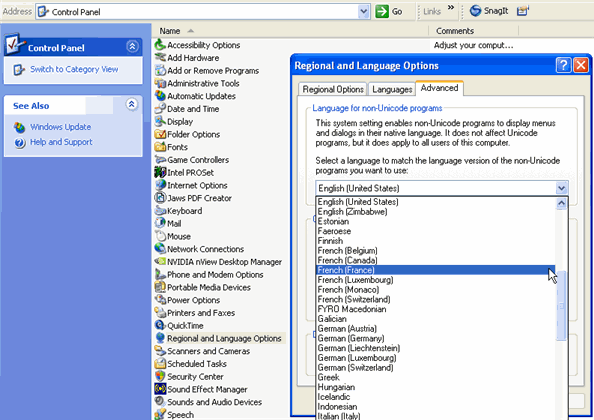Open NVIDIA nView Desktop Manager icon
Screen dimensions: 594x420
tap(160, 262)
